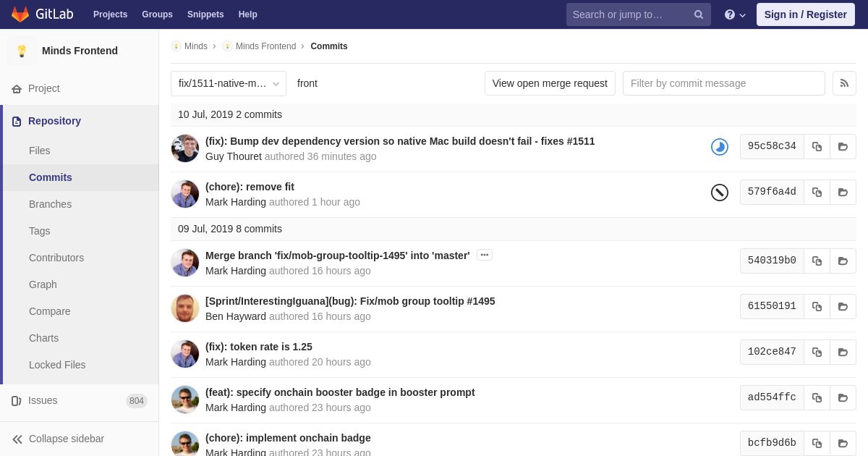Viewport: 868px width, 456px height.
Task: Open the 'Fix/mob group tooltip #1495' commit
Action: click(350, 301)
